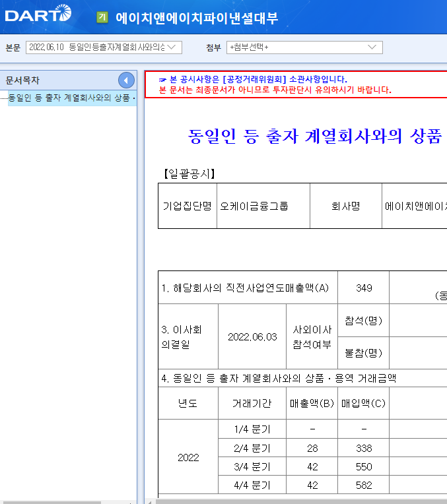Click the green 기 badge icon

click(x=102, y=17)
